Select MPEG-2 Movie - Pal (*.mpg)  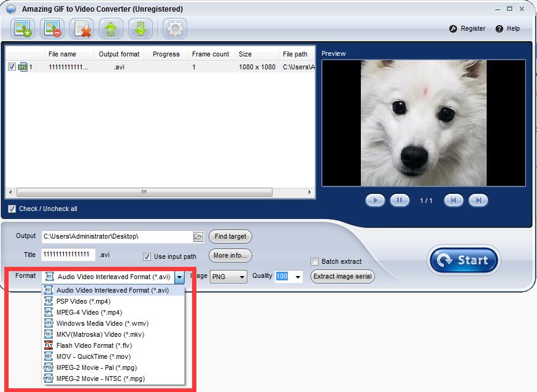point(113,367)
